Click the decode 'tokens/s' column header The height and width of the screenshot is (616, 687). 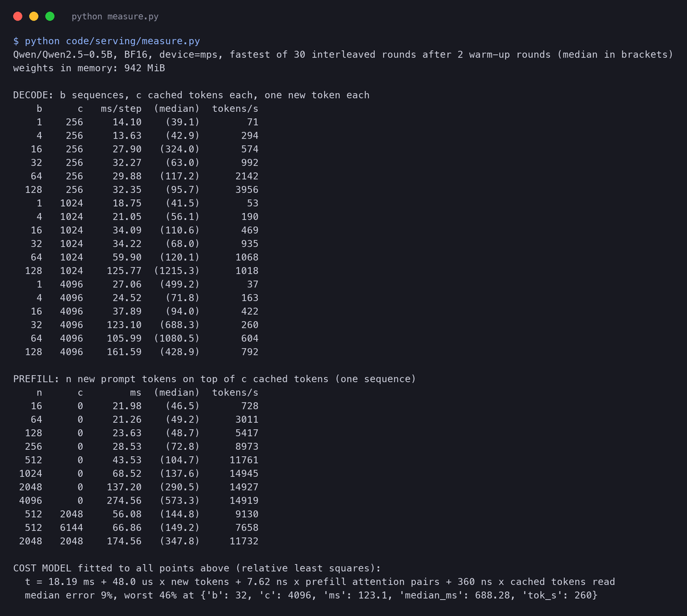click(235, 108)
